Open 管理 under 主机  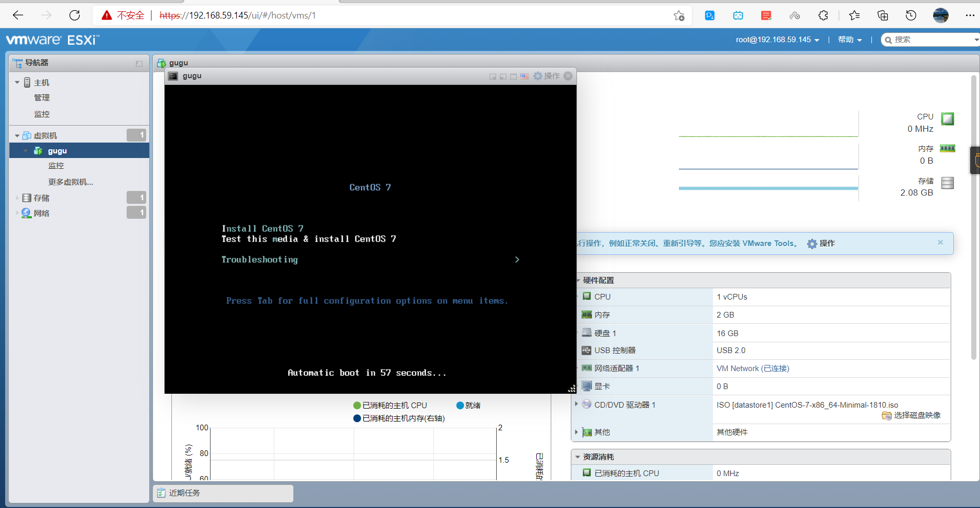tap(42, 98)
